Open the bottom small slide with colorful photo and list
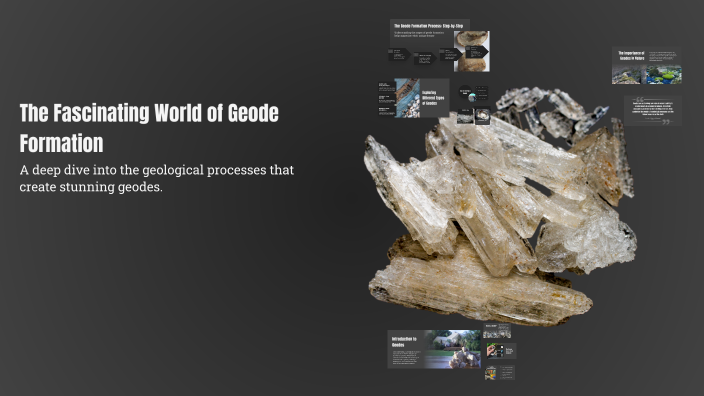The width and height of the screenshot is (704, 396). point(500,373)
